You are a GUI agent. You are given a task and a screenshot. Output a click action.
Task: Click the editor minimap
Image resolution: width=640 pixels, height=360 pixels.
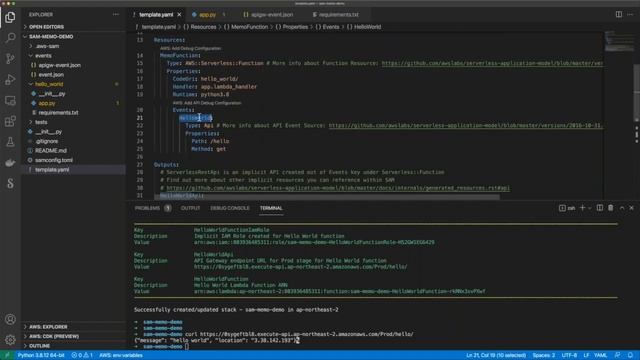pos(619,41)
